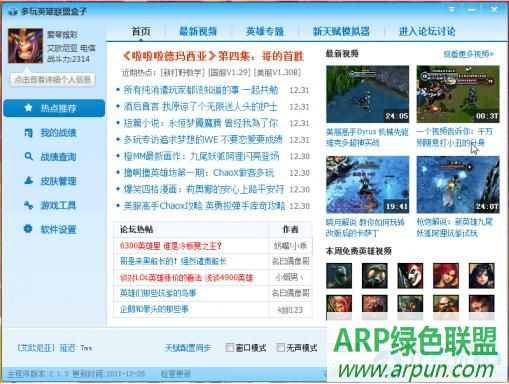Click the 战绩查询 magnifier icon
The height and width of the screenshot is (384, 509).
(29, 156)
